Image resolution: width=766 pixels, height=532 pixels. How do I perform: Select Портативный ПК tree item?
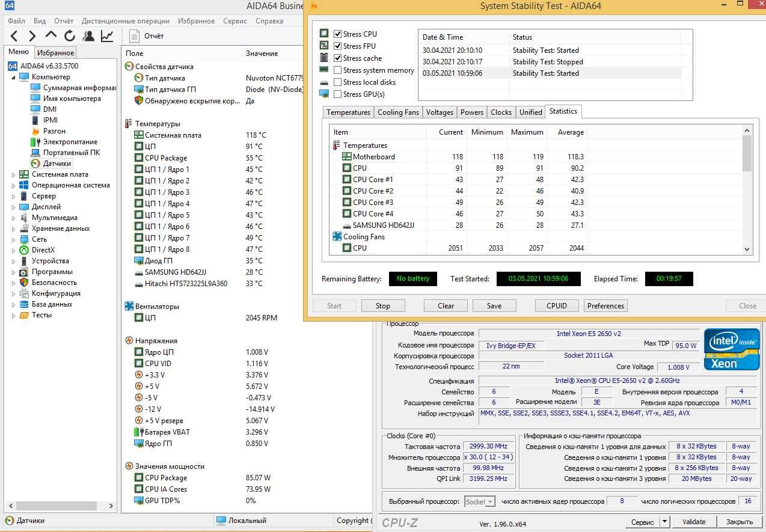click(72, 153)
